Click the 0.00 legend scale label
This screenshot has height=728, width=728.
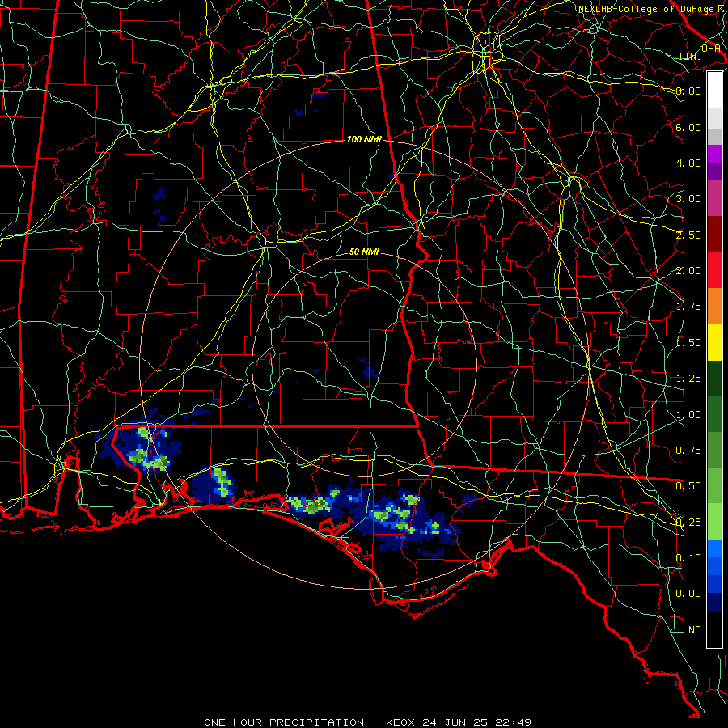pyautogui.click(x=688, y=594)
